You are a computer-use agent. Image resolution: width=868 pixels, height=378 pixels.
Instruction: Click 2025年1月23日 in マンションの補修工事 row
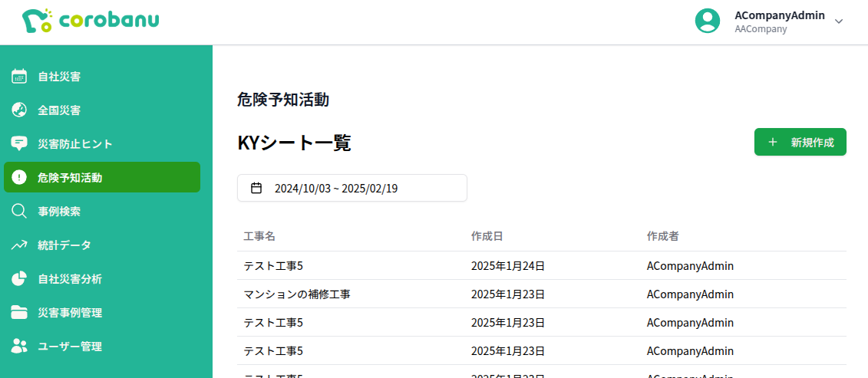508,294
